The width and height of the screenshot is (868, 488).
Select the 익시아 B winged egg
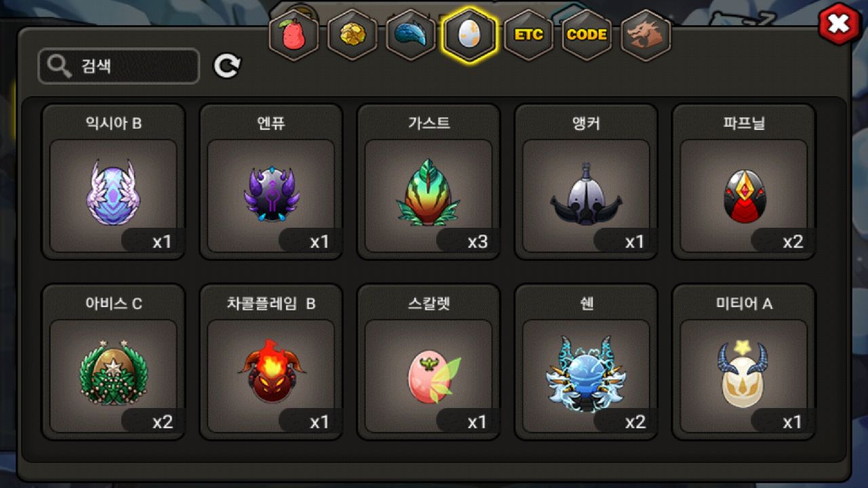coord(113,182)
